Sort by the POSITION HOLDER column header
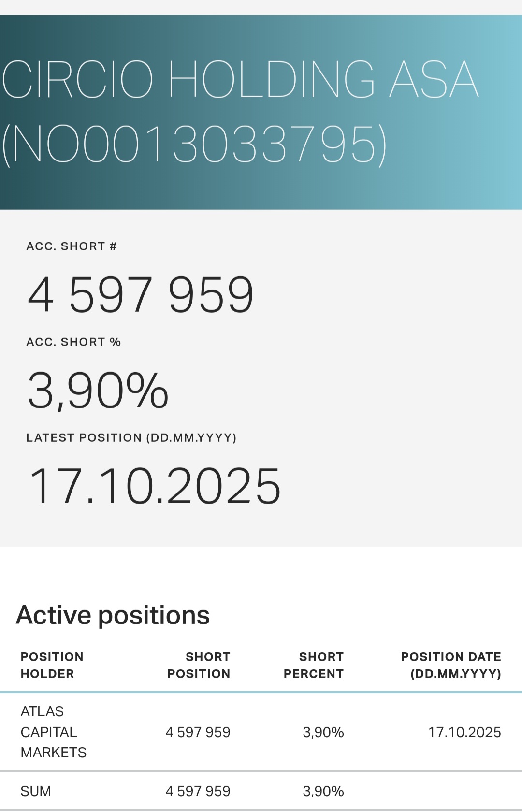The image size is (522, 812). pyautogui.click(x=52, y=665)
